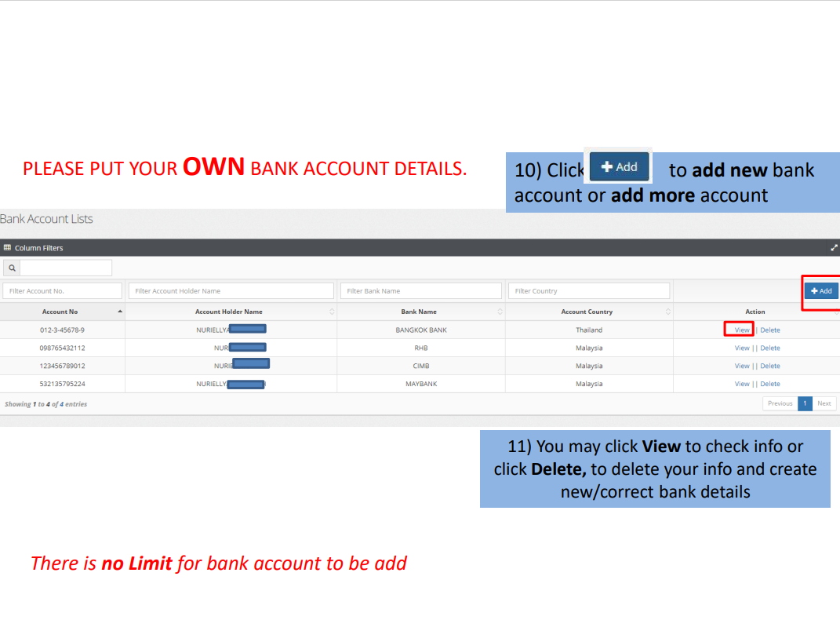Go to the Next page of entries

824,404
